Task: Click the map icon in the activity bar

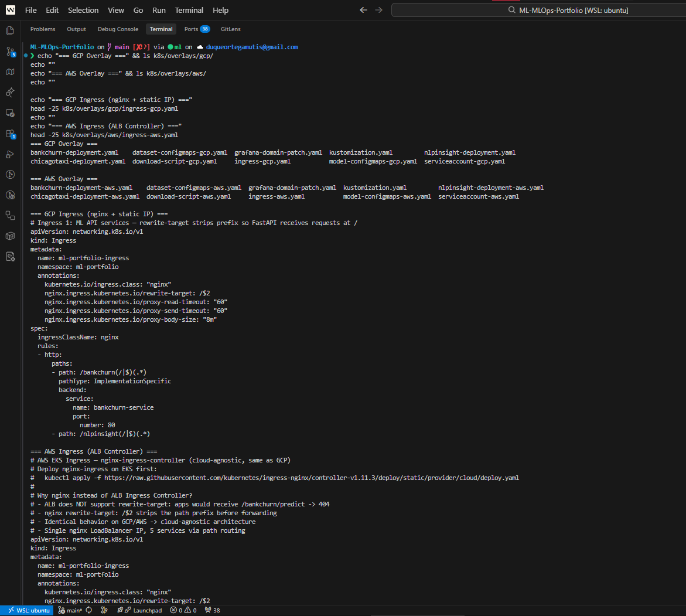Action: [10, 72]
